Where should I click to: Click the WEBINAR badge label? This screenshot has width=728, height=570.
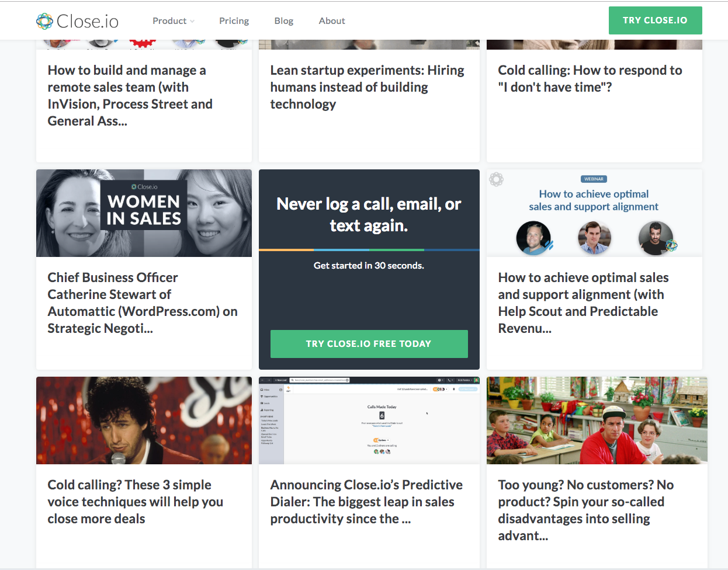click(x=594, y=179)
